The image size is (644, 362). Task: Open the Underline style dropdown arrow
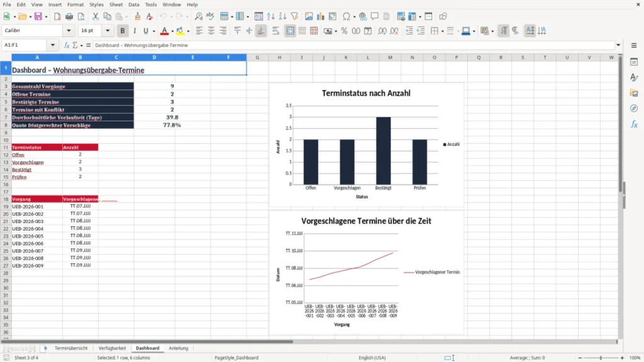[153, 31]
